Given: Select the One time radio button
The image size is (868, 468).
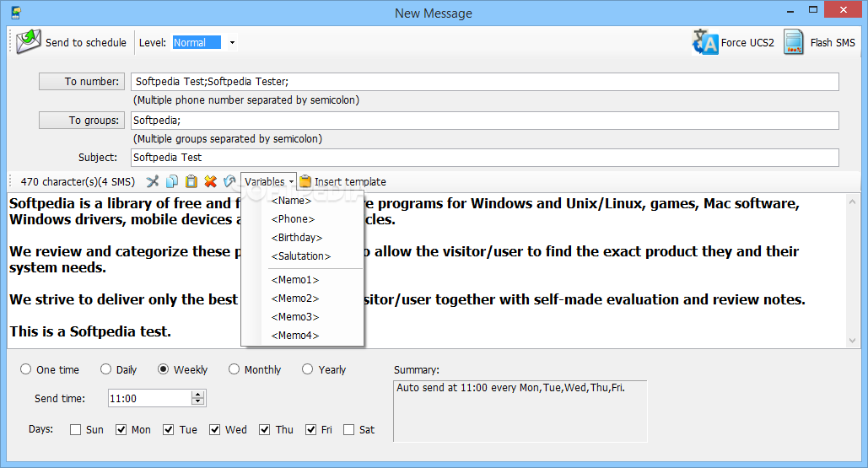Looking at the screenshot, I should point(25,369).
